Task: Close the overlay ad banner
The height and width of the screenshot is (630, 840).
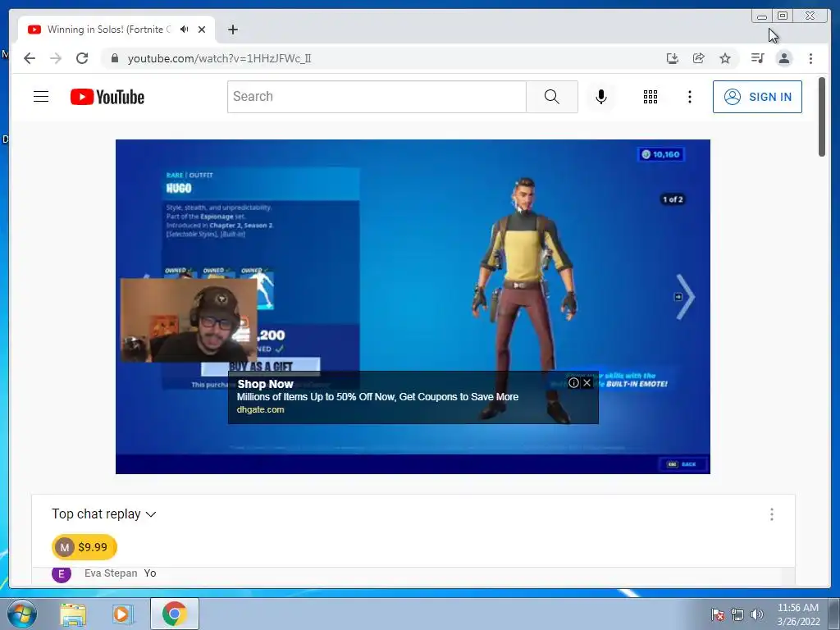Action: [587, 382]
